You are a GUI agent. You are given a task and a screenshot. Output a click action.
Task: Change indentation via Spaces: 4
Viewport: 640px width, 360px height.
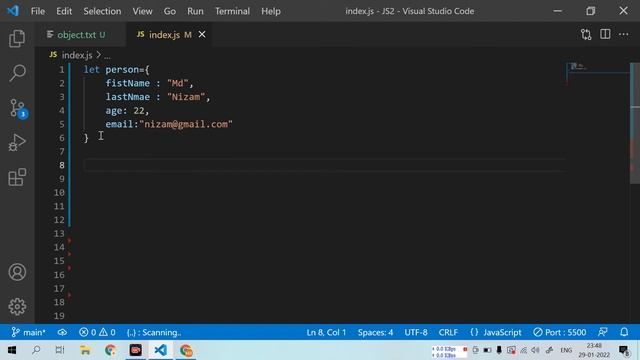click(375, 332)
